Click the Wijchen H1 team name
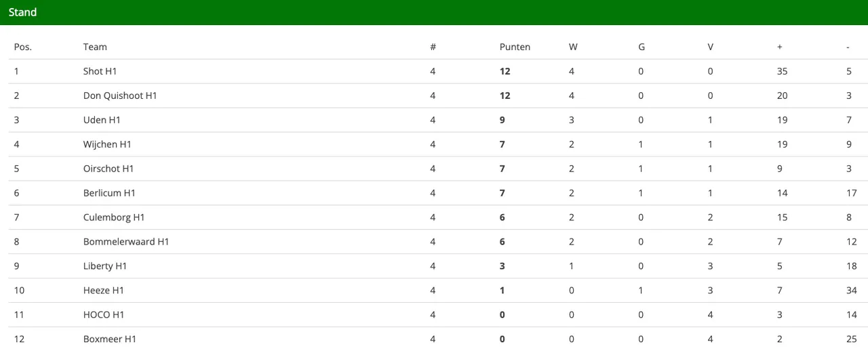868x353 pixels. 107,144
